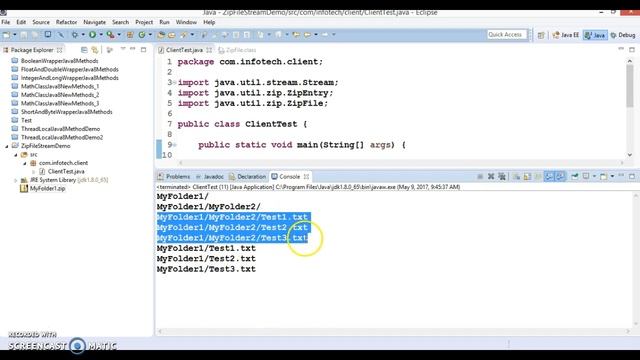Click the New Java Package toolbar icon

[130, 35]
